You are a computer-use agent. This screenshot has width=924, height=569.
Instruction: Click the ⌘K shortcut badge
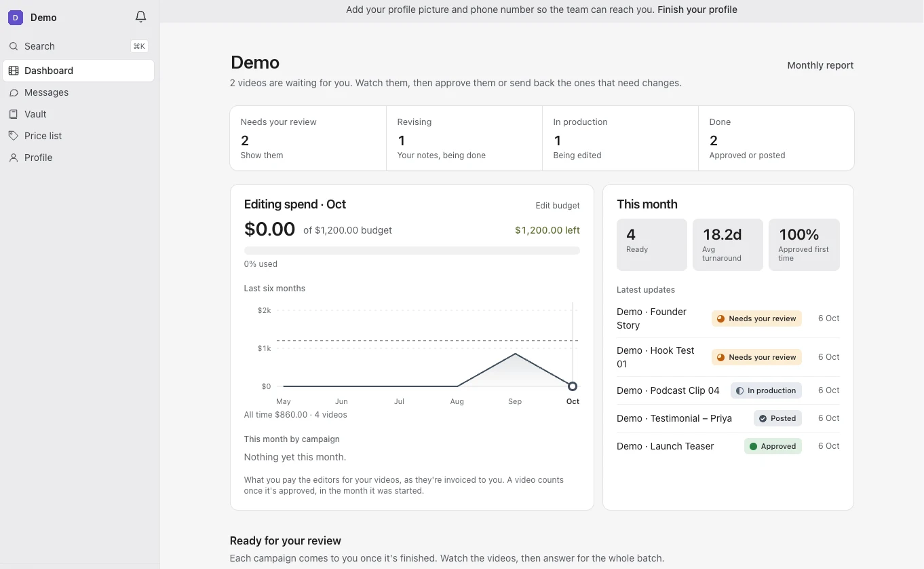[139, 46]
